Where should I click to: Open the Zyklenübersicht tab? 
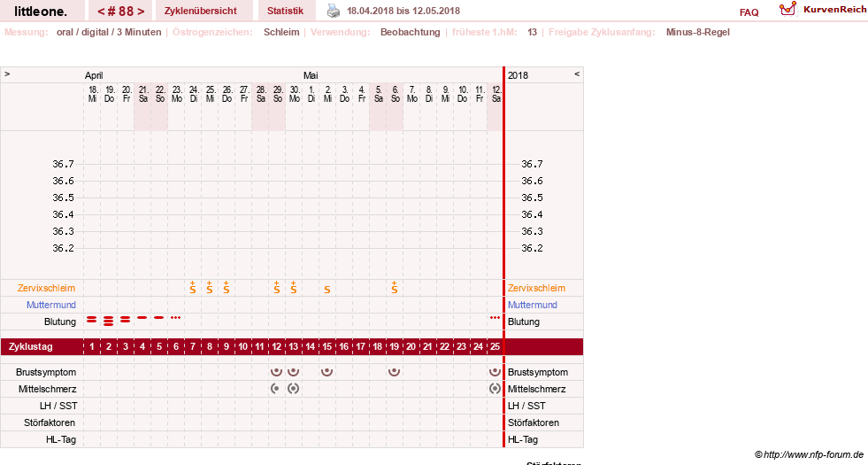[x=200, y=11]
